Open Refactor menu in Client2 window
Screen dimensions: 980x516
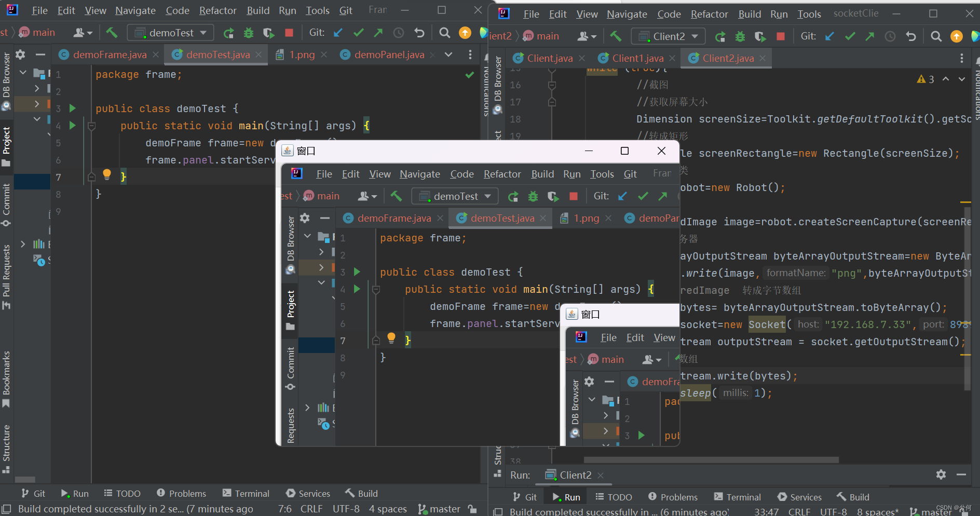point(709,14)
